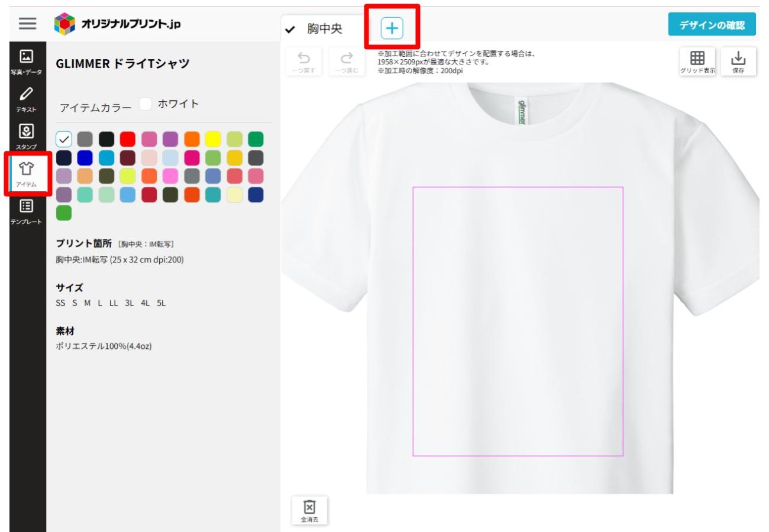Select the checked white color swatch
This screenshot has width=769, height=532.
tap(64, 139)
